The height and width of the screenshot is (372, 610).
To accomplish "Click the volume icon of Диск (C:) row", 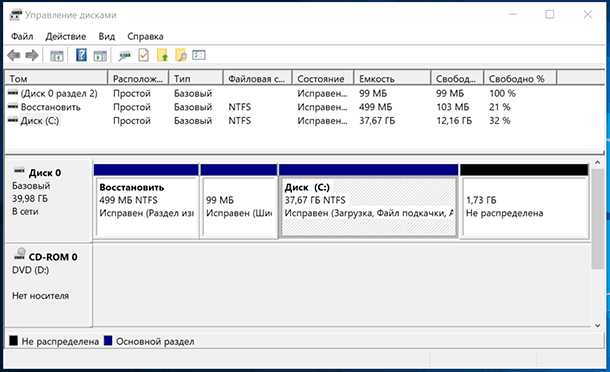I will coord(13,120).
